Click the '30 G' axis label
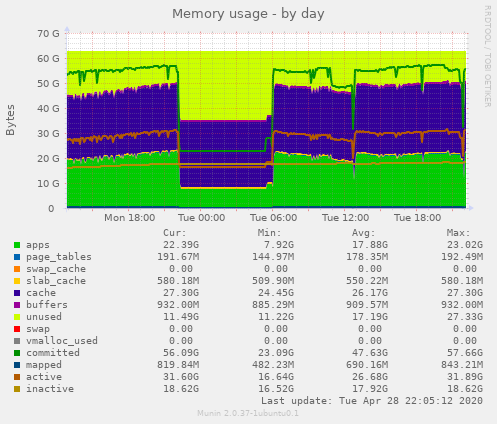Screen dimensions: 497x424 point(48,134)
